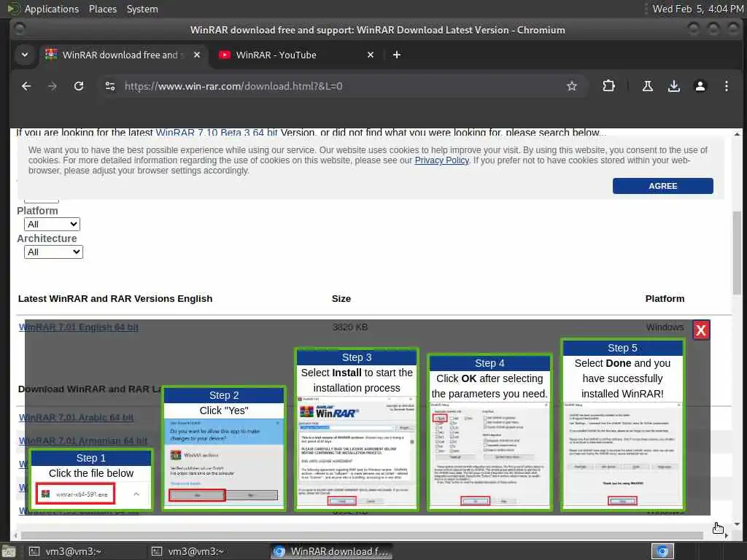Close the WinRAR download tab
Screen dimensions: 747x560
pyautogui.click(x=197, y=55)
